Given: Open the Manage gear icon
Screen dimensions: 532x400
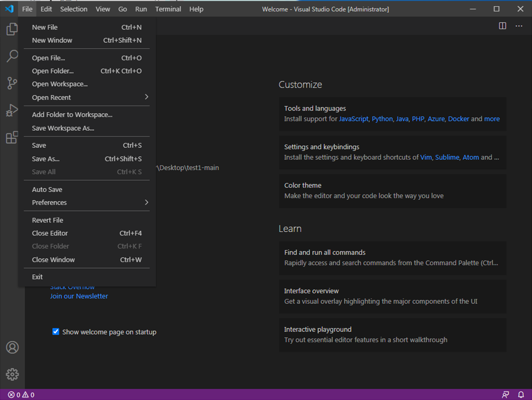Looking at the screenshot, I should click(x=12, y=374).
